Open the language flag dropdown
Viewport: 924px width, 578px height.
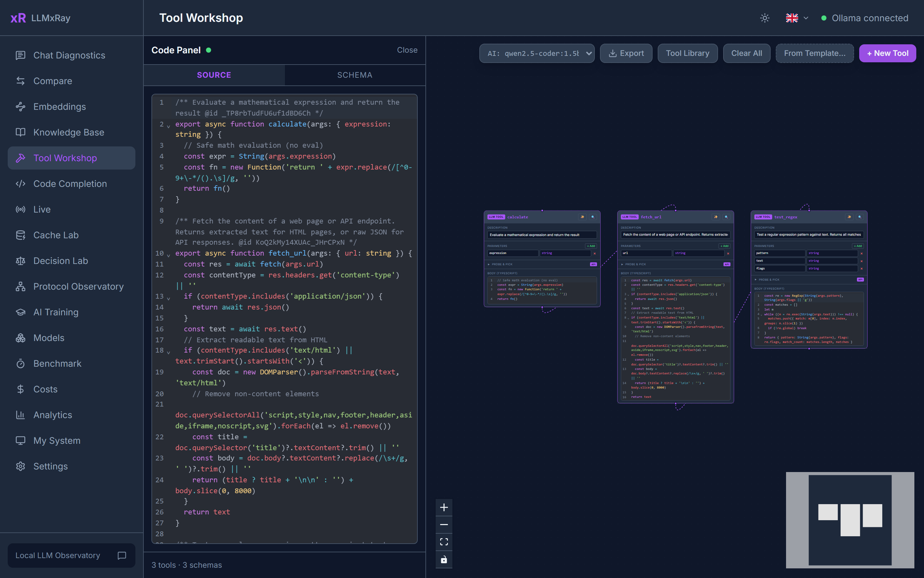coord(797,18)
